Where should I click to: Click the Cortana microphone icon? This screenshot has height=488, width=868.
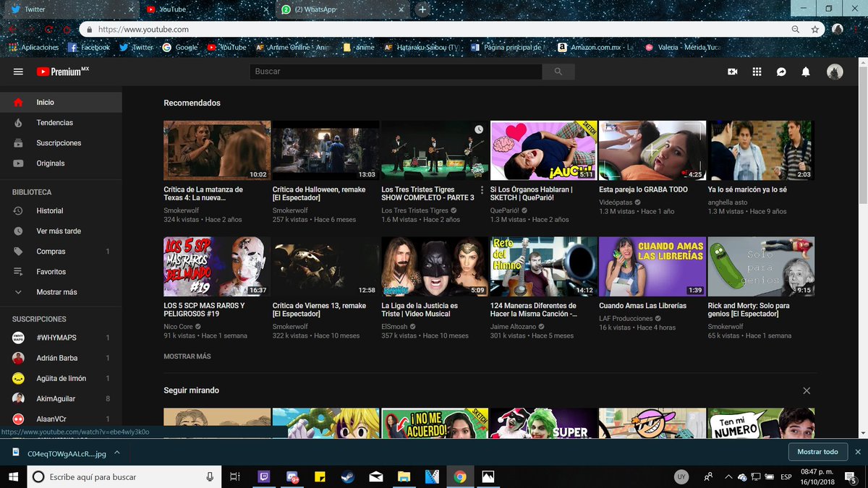pyautogui.click(x=210, y=476)
